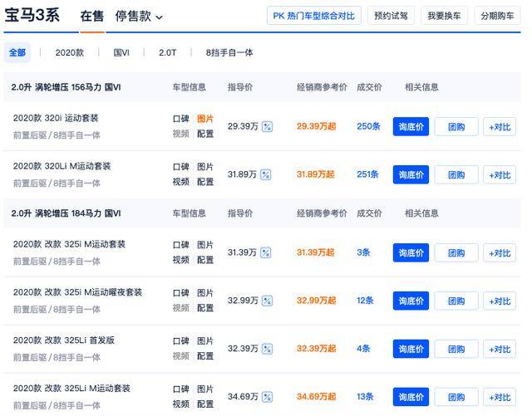This screenshot has height=416, width=532.
Task: Open 口碑 link for 320i 运动套装
Action: [181, 119]
